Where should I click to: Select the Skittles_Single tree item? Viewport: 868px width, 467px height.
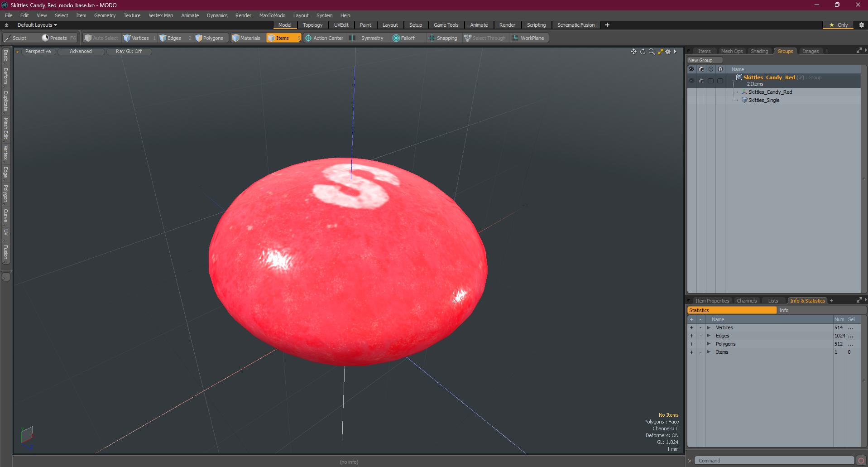[x=763, y=100]
